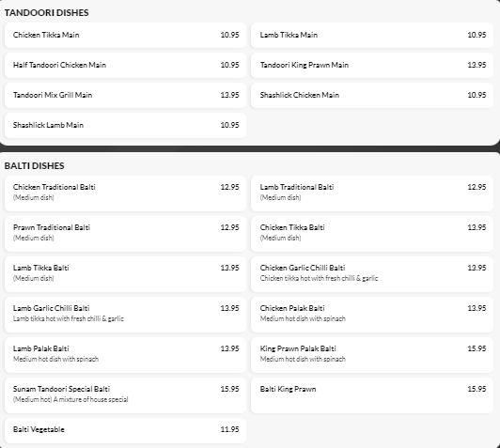The height and width of the screenshot is (448, 500).
Task: Pick the Tandoori King Prawn Main
Action: click(372, 65)
